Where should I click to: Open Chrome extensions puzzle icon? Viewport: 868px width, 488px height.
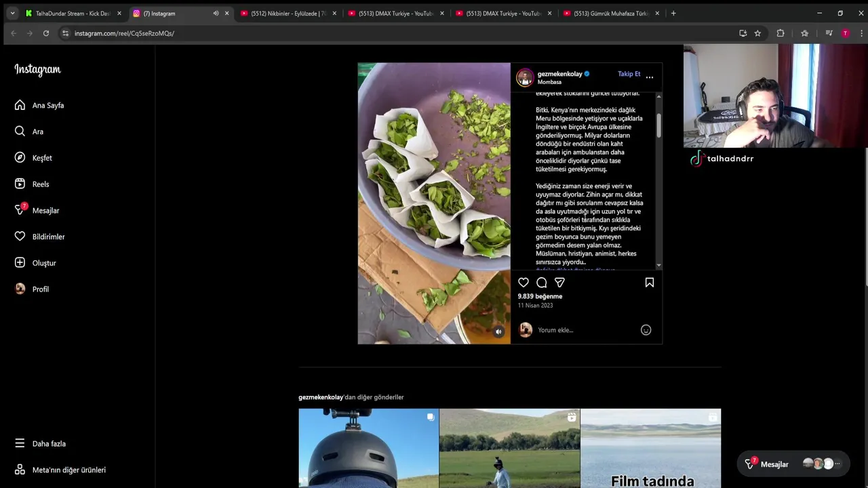(x=781, y=33)
